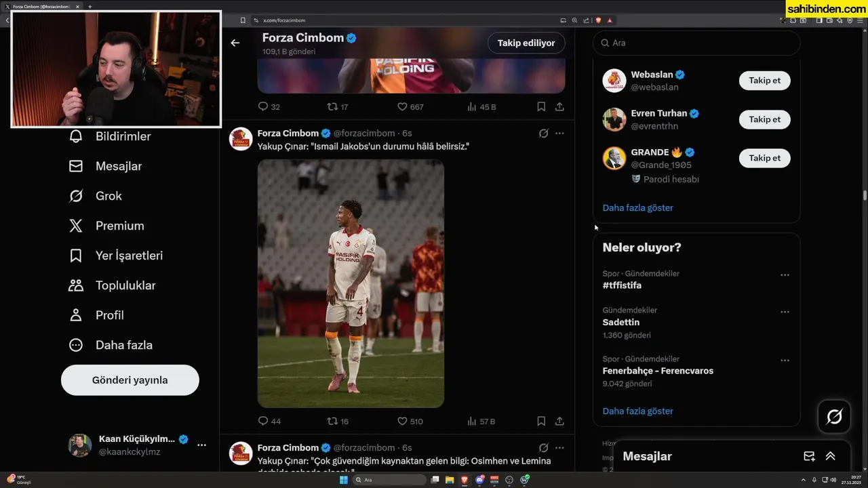Open Ismail Jakobs photo thumbnail

tap(351, 283)
